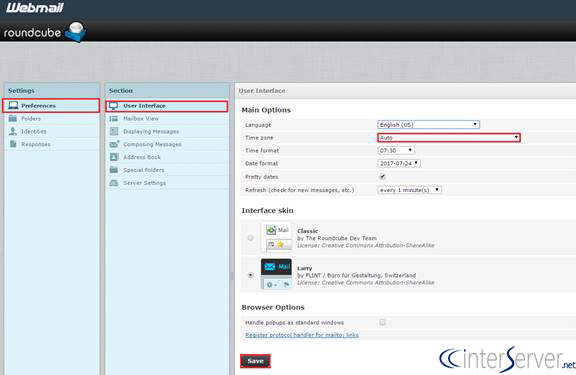
Task: Click the Special Folders icon
Action: click(x=114, y=170)
